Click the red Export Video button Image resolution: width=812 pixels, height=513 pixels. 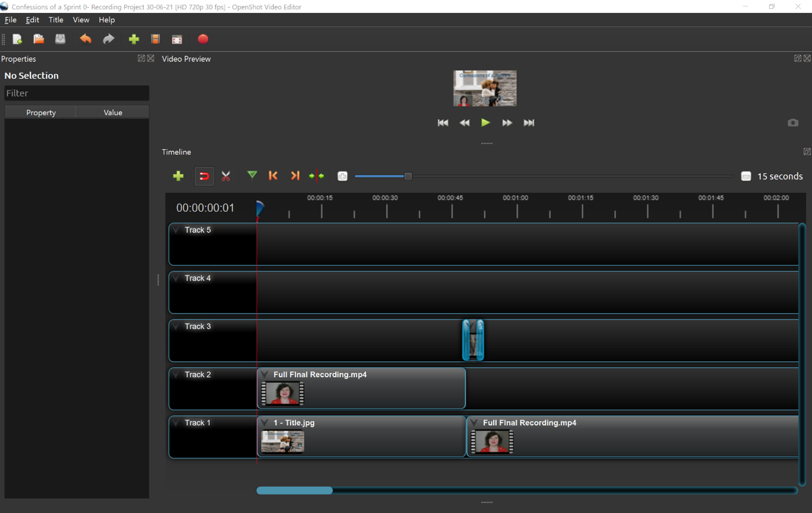[203, 39]
